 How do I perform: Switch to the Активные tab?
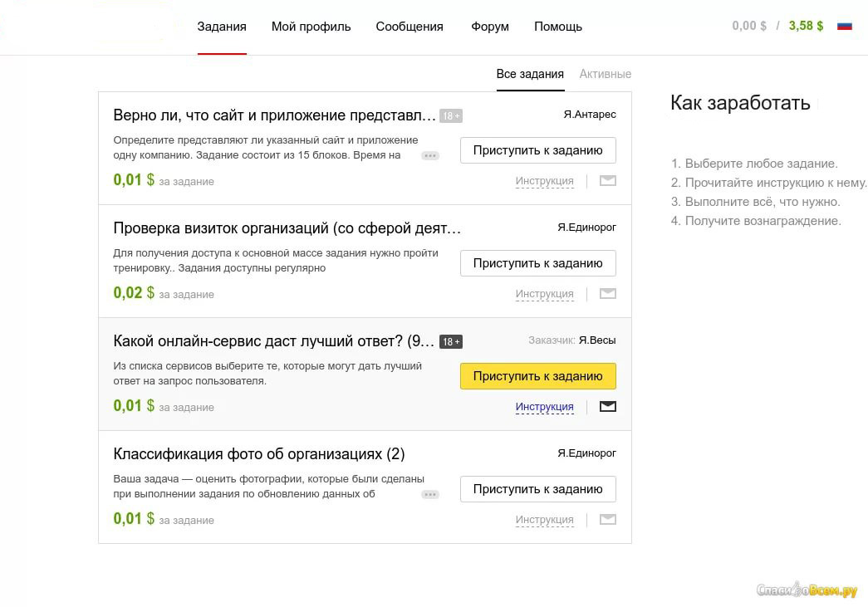[605, 74]
